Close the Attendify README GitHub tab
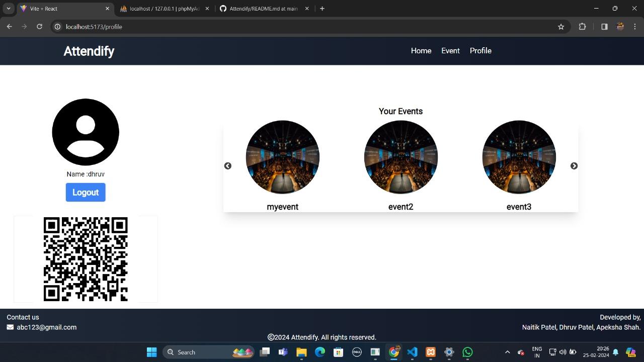 [x=307, y=9]
